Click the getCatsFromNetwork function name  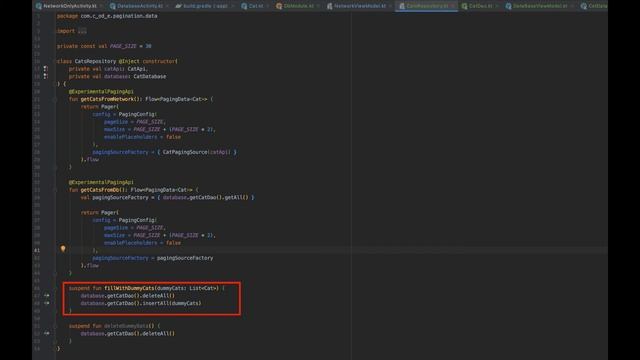point(107,99)
